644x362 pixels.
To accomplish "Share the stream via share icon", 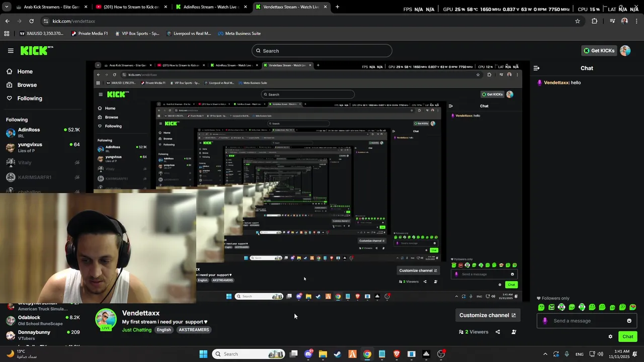I will (x=498, y=332).
